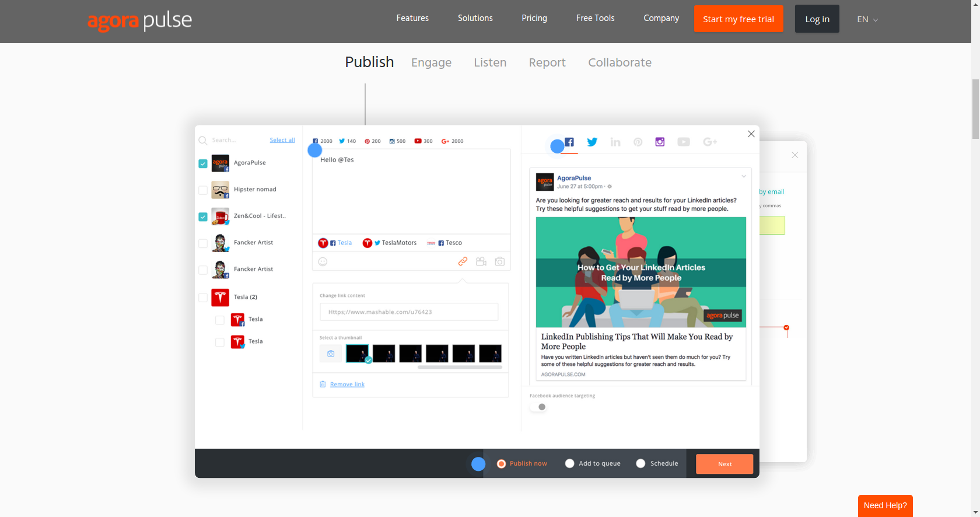
Task: Click the AgoraPulse profile avatar
Action: 220,163
